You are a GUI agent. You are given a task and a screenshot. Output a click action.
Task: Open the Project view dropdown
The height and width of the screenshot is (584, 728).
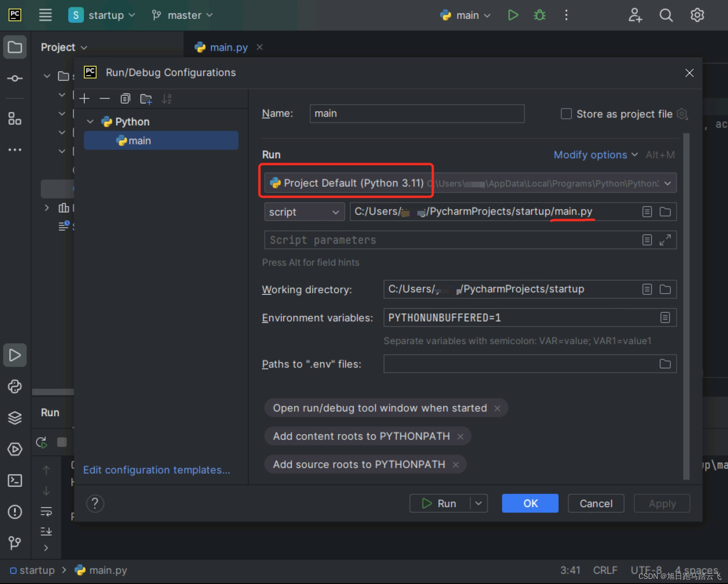click(64, 47)
